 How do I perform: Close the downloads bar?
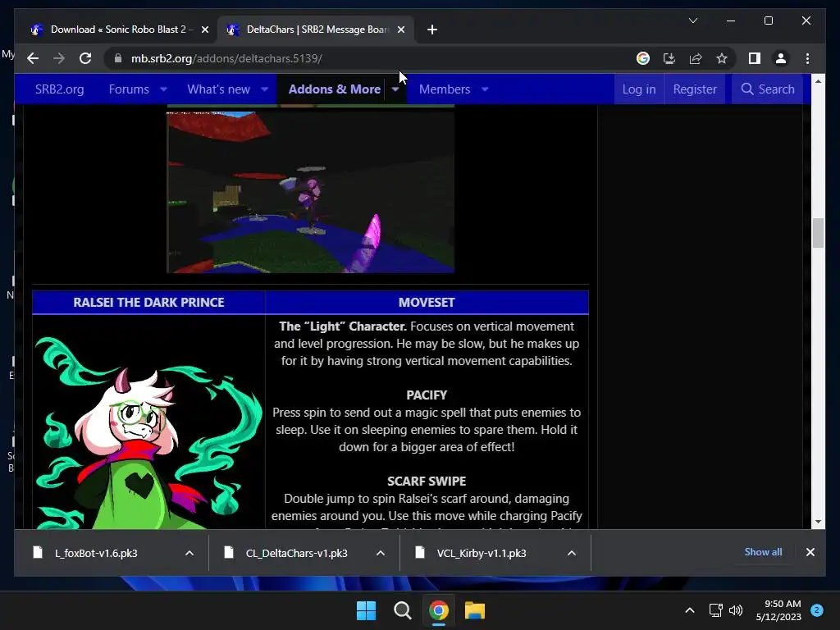(x=810, y=552)
